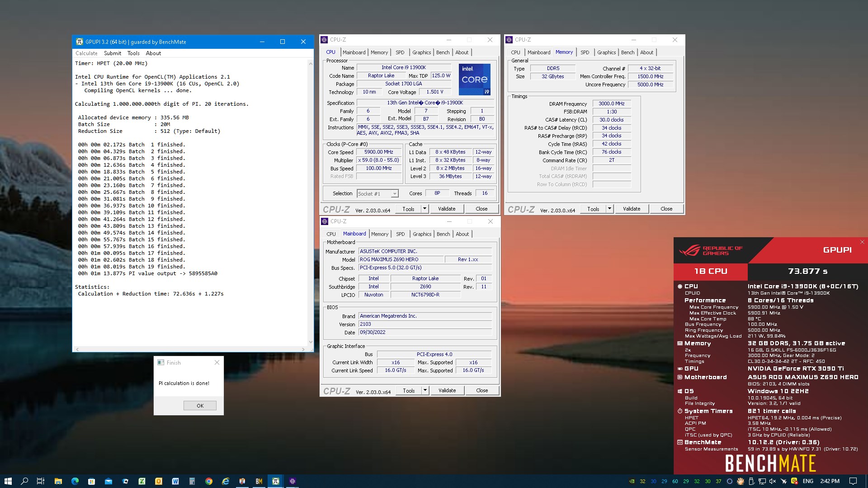868x488 pixels.
Task: Click the Core Speed 5900.00 MHz field
Action: coord(379,152)
